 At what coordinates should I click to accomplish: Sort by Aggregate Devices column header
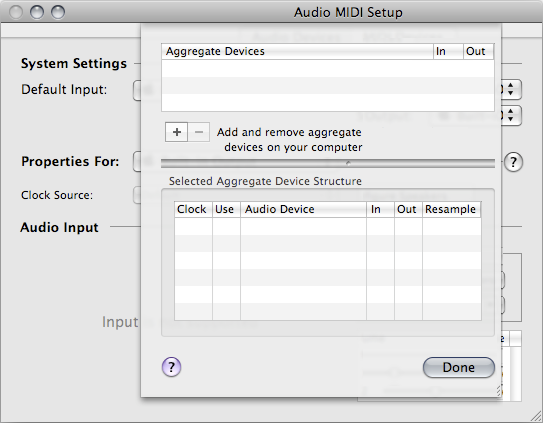pos(297,51)
